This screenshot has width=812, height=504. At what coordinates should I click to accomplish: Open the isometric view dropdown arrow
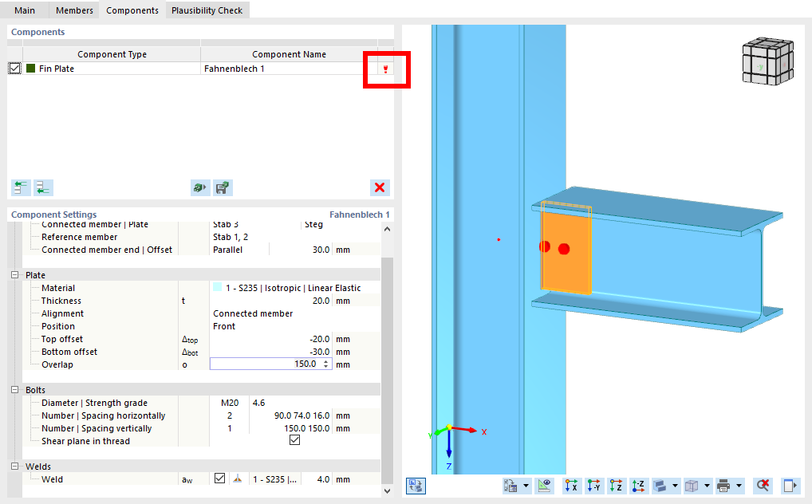[x=707, y=486]
